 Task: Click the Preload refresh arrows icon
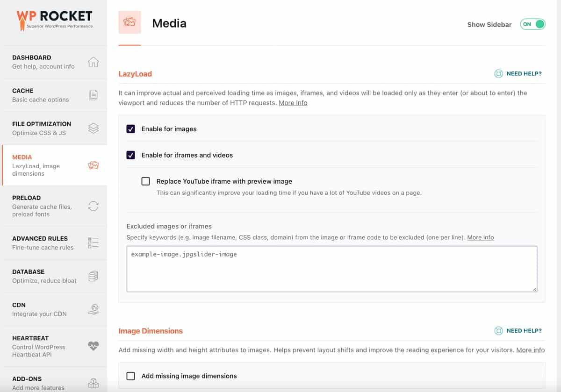click(x=93, y=206)
